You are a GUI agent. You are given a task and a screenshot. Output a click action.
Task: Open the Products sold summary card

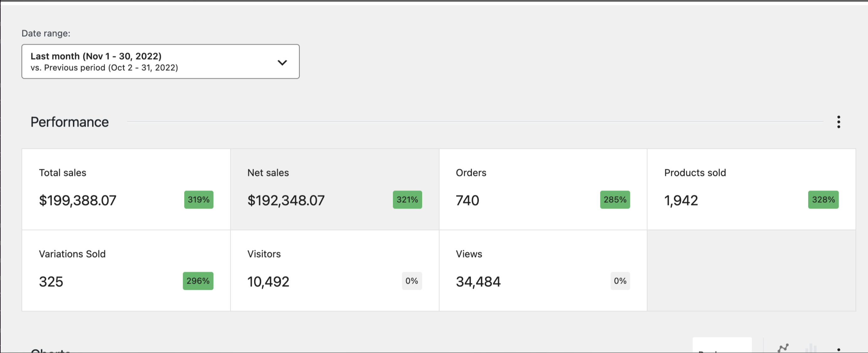coord(751,189)
